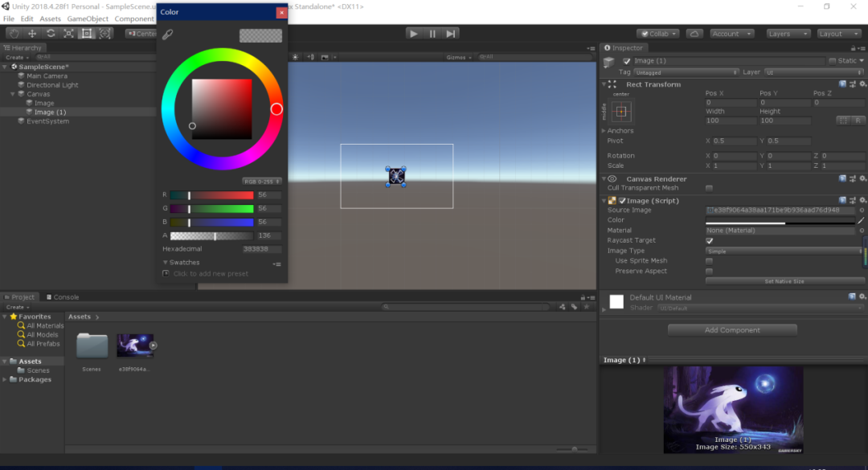
Task: Select the Hand tool in toolbar
Action: click(x=14, y=34)
